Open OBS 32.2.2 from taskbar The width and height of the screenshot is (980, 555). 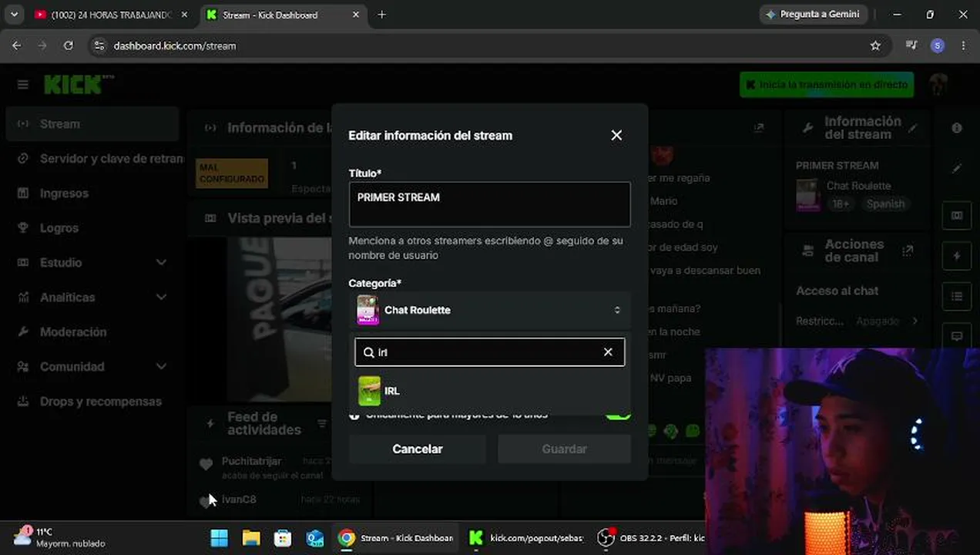pyautogui.click(x=653, y=537)
